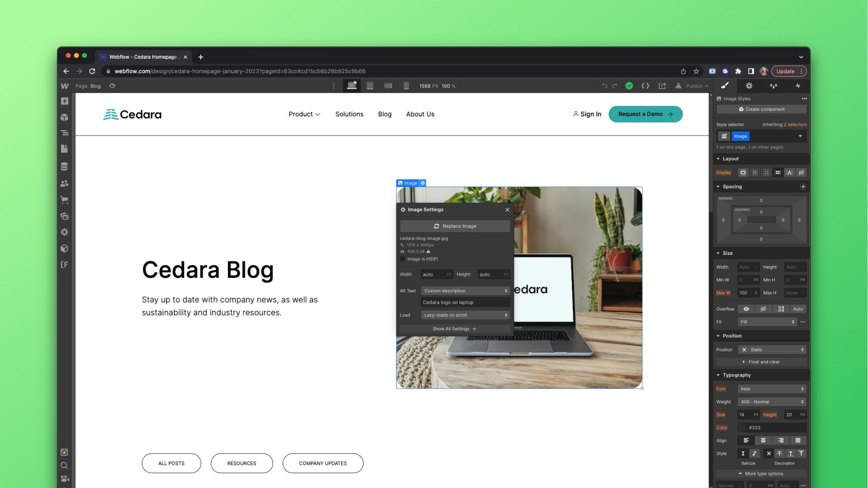Toggle italic text style
The image size is (868, 488).
click(754, 453)
